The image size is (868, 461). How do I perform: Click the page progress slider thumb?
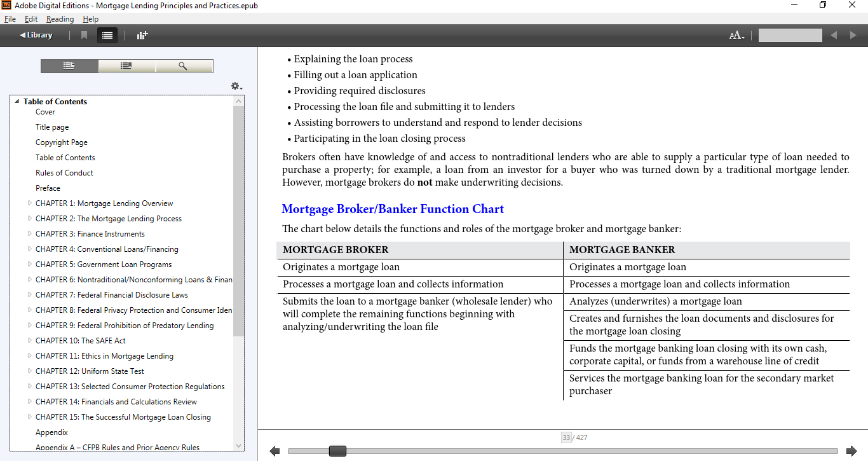click(x=337, y=451)
